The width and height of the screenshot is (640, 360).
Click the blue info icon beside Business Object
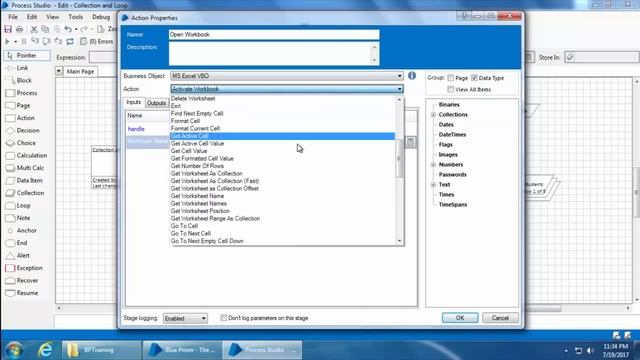412,76
